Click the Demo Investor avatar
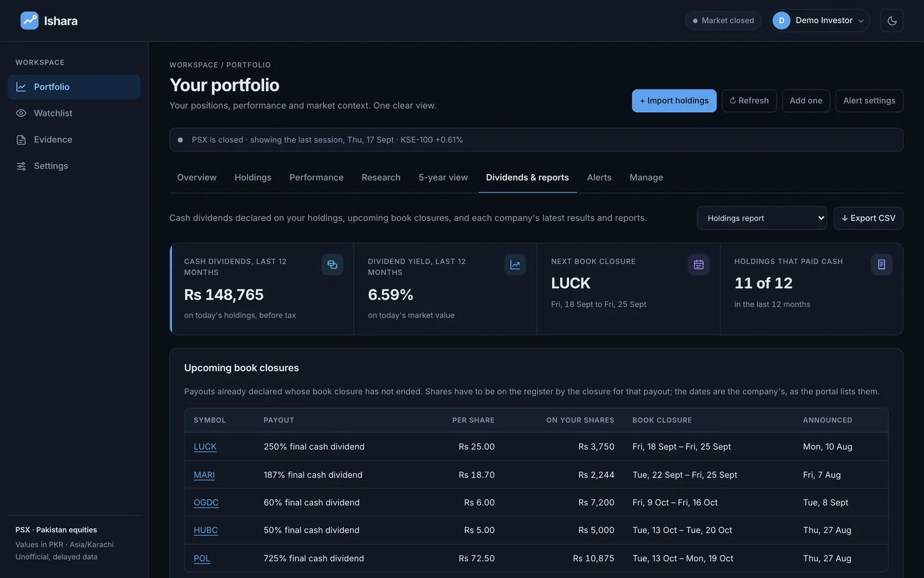924x578 pixels. [781, 21]
